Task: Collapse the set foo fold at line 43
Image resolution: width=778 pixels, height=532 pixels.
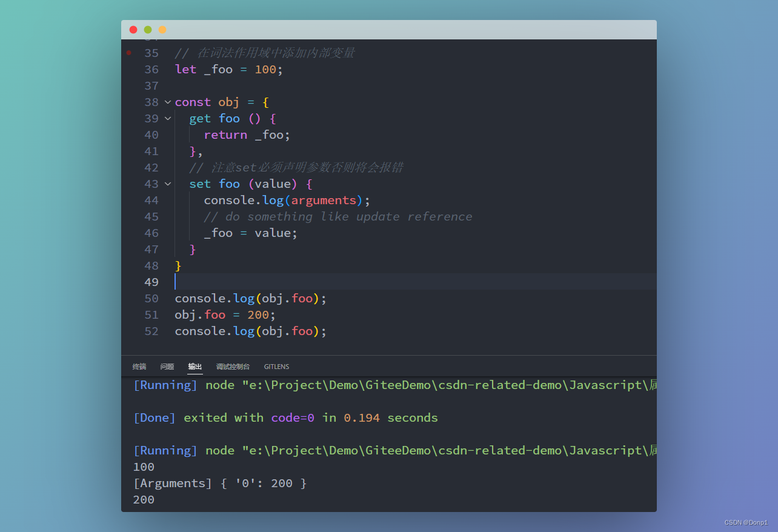Action: 168,184
